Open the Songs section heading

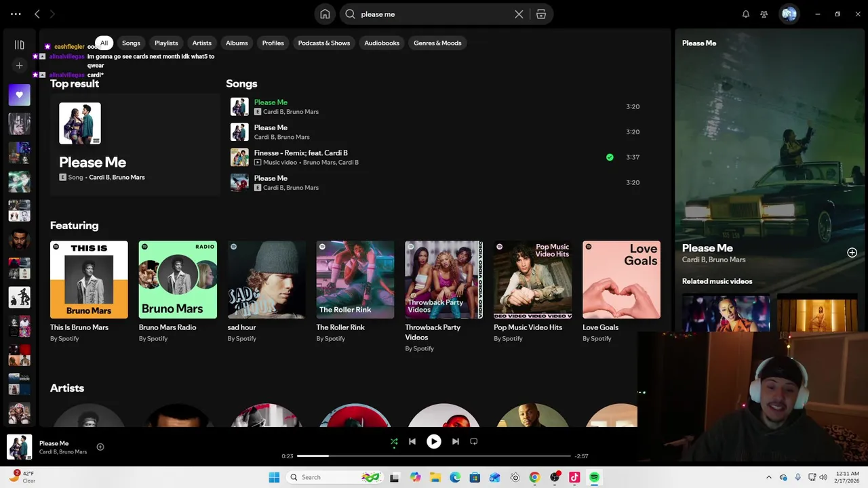pyautogui.click(x=241, y=84)
